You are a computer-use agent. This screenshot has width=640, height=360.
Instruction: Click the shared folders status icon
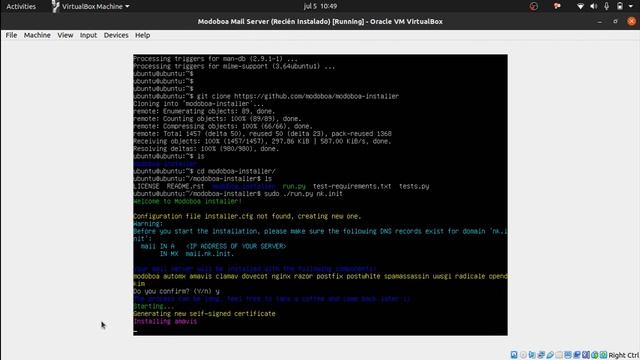point(559,355)
